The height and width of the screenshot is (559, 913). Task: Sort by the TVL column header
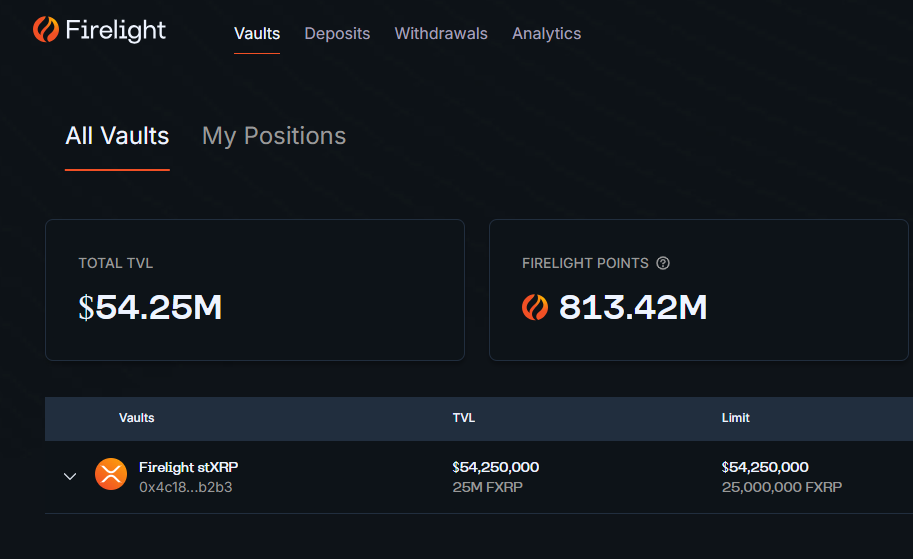point(463,418)
